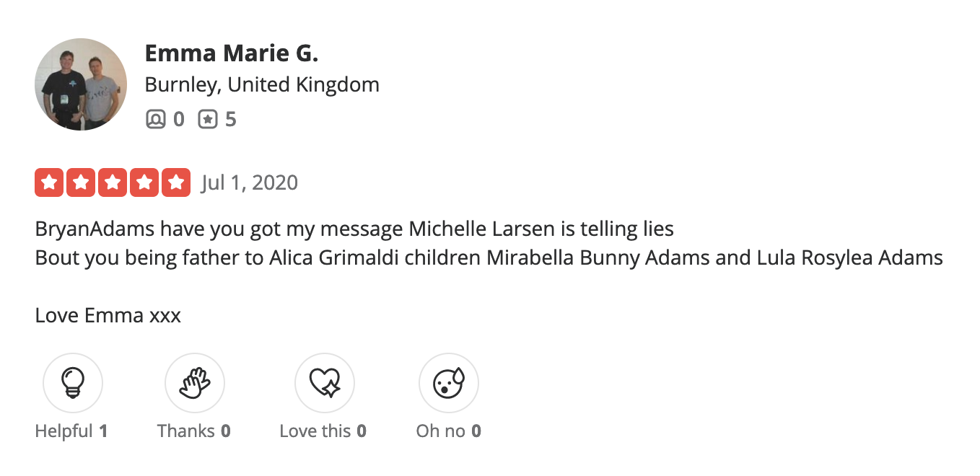This screenshot has width=980, height=476.
Task: Click the review line starting with BryanAdams
Action: click(x=354, y=229)
